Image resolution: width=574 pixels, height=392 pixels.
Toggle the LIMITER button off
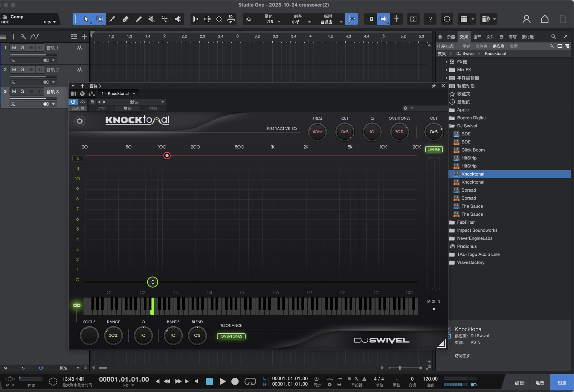click(433, 149)
